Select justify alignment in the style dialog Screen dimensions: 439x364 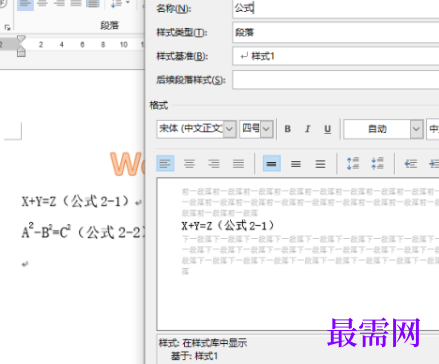click(x=238, y=164)
